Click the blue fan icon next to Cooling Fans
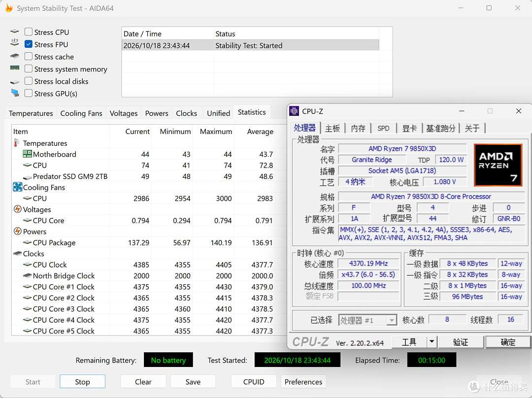 [x=17, y=187]
